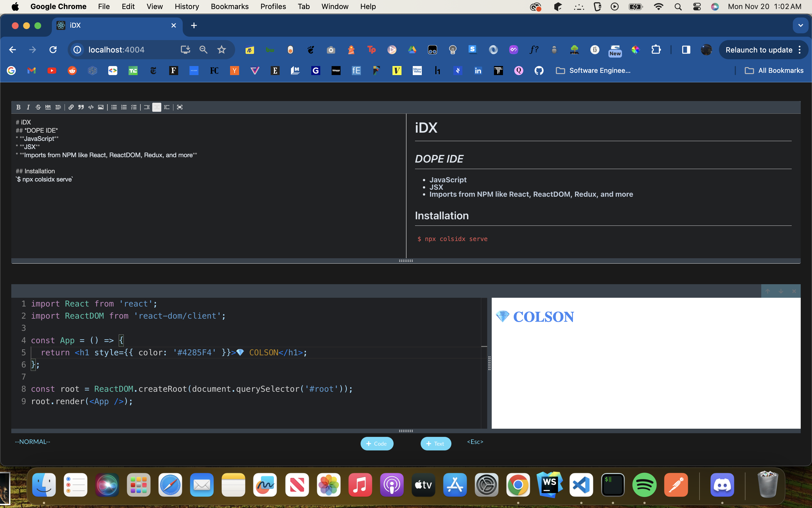Viewport: 812px width, 508px height.
Task: Insert horizontal rule (HR) icon
Action: tap(48, 107)
